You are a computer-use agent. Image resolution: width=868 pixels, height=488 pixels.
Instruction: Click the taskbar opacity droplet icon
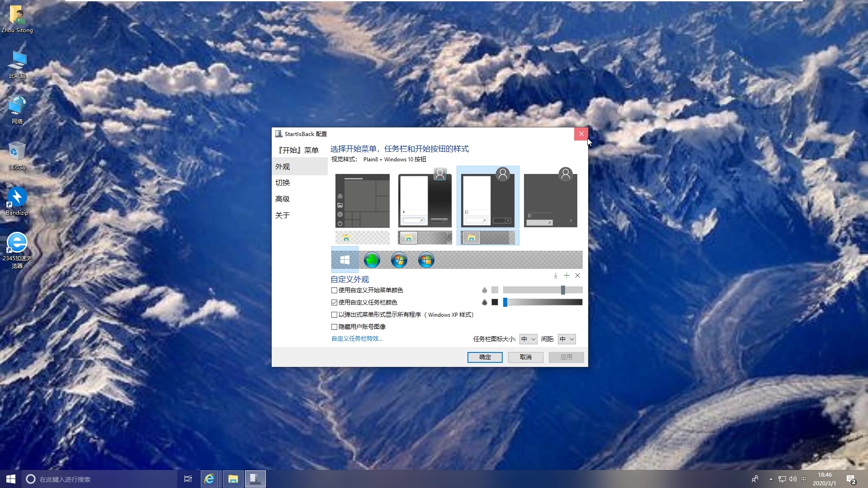pos(485,302)
